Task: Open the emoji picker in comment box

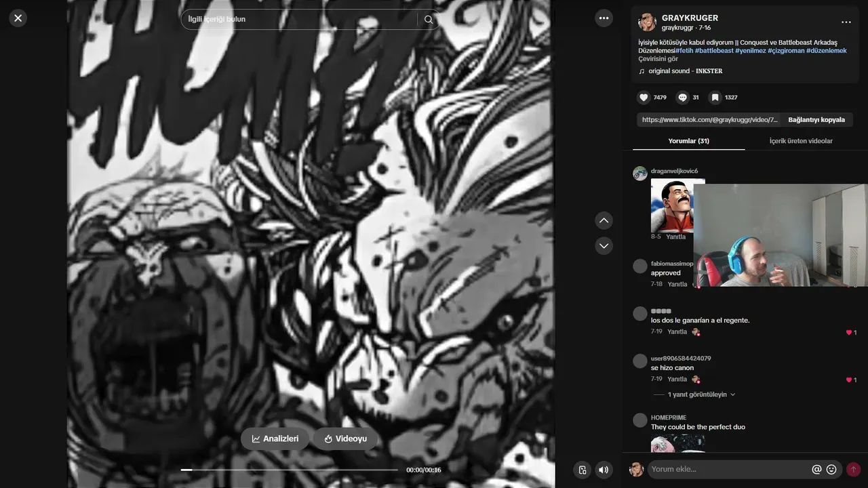Action: pos(831,469)
